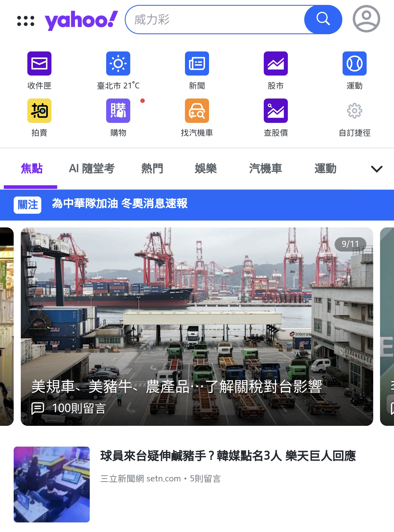
Task: Switch to the 娛樂 tab
Action: pos(206,169)
